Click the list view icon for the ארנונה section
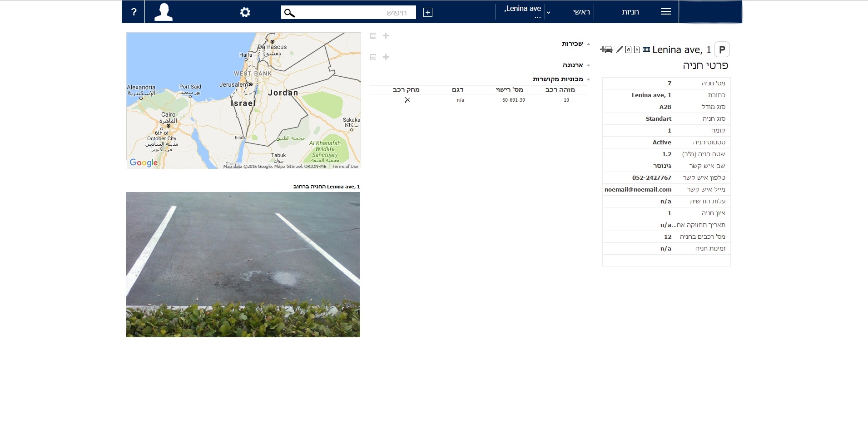The width and height of the screenshot is (868, 429). coord(373,57)
